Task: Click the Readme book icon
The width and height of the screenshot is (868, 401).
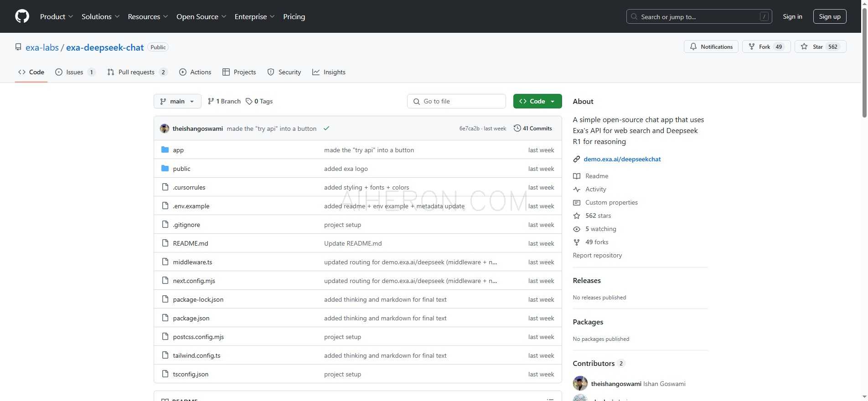Action: (577, 176)
